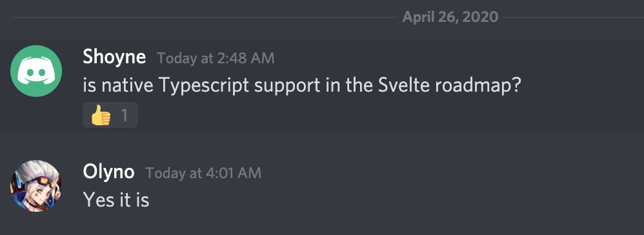Viewport: 644px width, 235px height.
Task: Click the word native in Shoyne's message
Action: point(127,86)
